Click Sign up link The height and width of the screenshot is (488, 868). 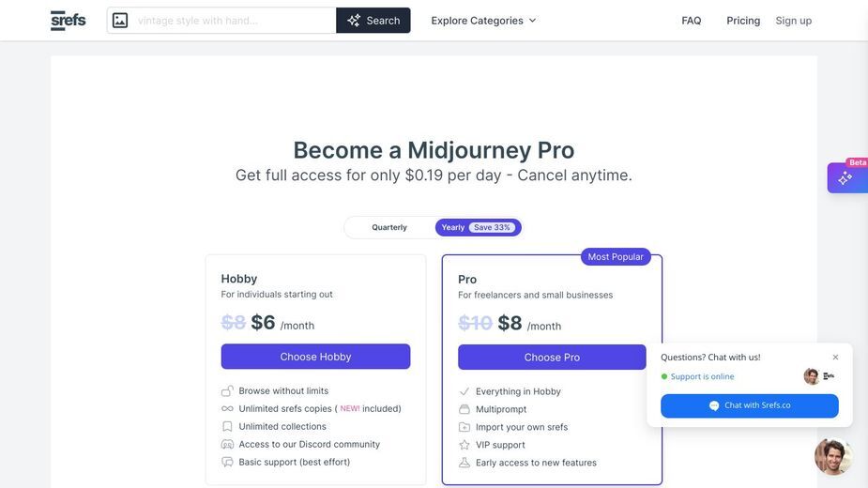click(793, 21)
